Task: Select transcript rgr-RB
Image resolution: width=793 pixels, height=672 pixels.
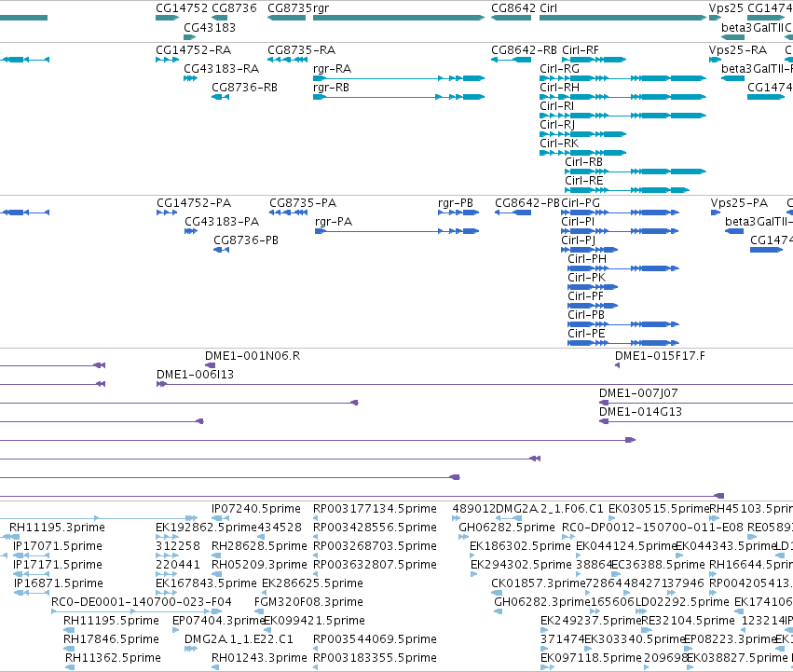Action: (399, 97)
